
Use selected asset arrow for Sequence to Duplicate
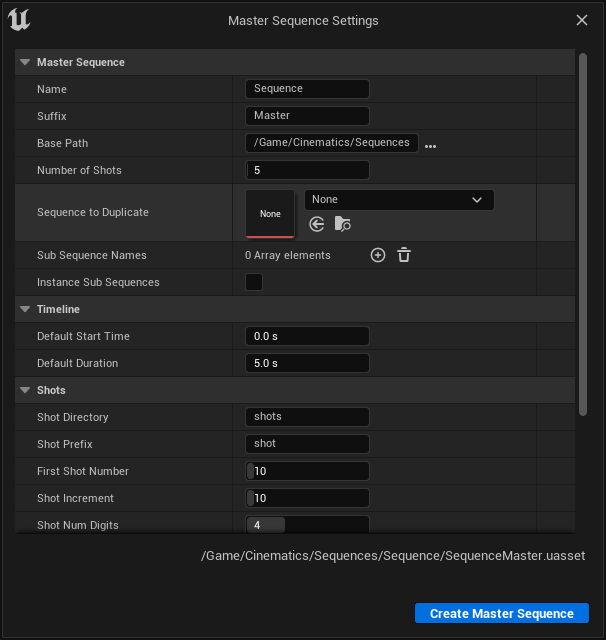(317, 224)
